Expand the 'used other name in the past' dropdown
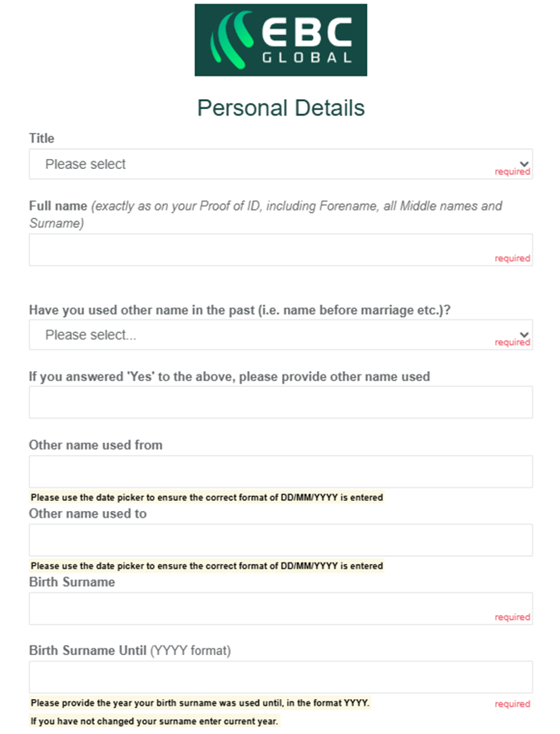 click(280, 335)
